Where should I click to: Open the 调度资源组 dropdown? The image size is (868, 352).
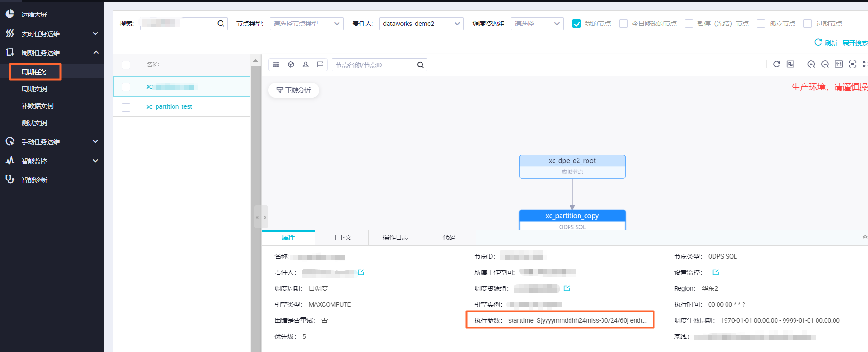[537, 24]
